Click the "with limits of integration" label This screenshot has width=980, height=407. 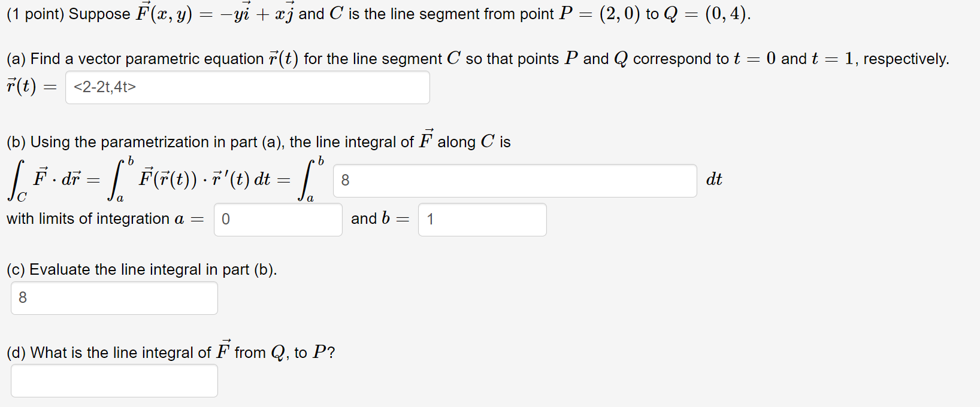96,218
